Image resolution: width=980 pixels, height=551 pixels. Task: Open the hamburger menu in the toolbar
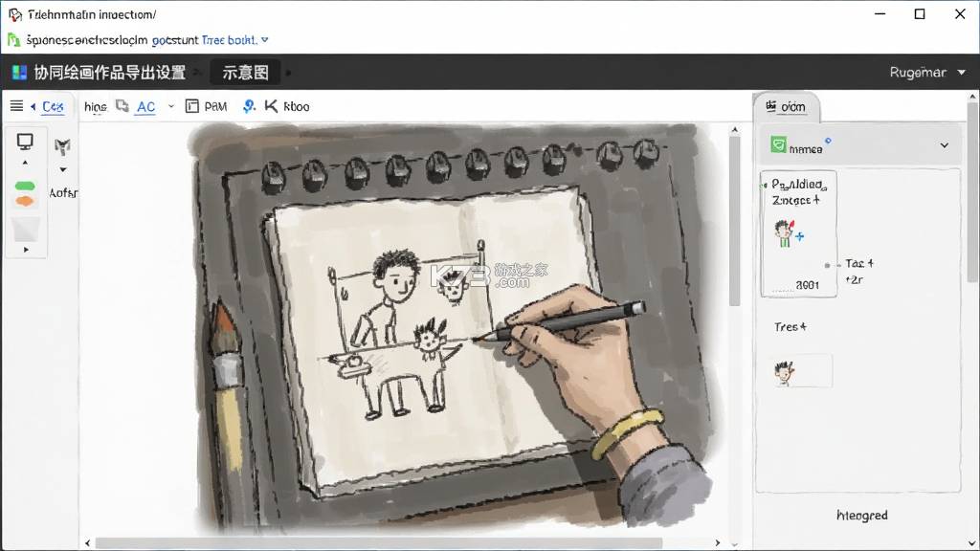click(17, 106)
